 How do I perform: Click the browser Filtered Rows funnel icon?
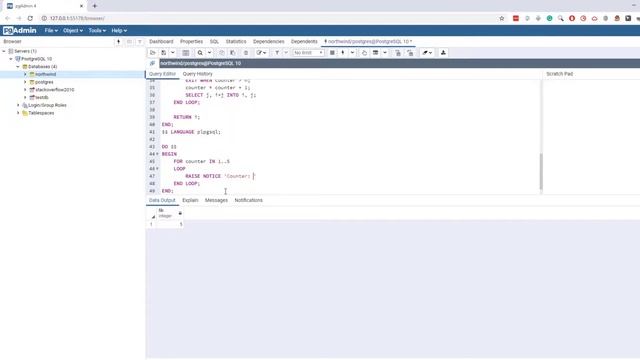(x=140, y=42)
